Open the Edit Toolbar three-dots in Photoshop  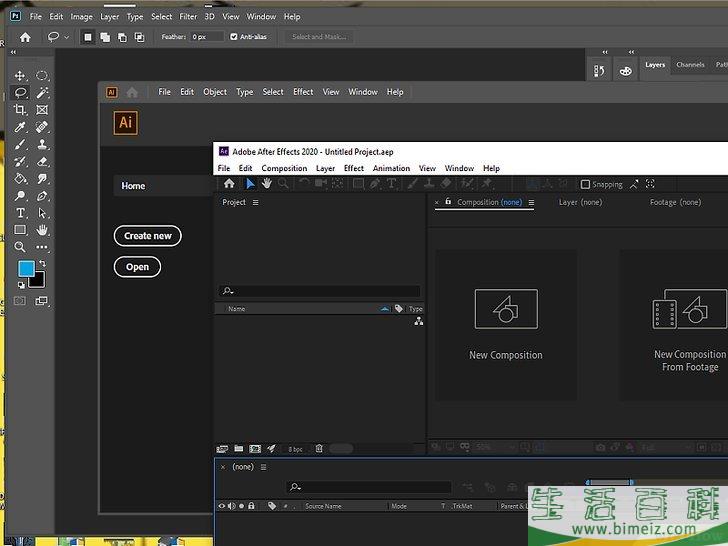pyautogui.click(x=42, y=247)
